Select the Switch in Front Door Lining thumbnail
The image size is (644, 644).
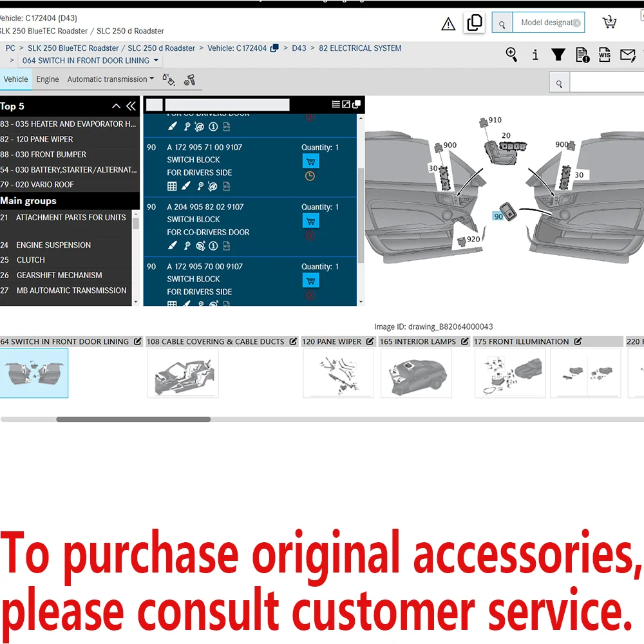coord(33,373)
